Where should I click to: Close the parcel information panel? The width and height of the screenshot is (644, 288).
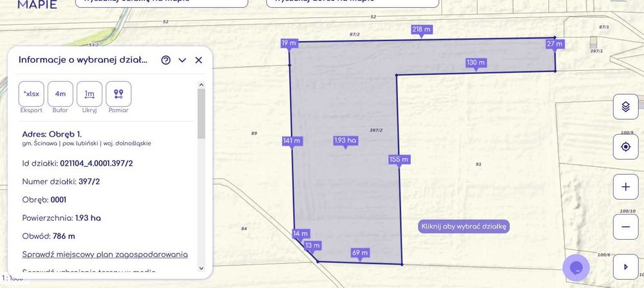coord(199,60)
